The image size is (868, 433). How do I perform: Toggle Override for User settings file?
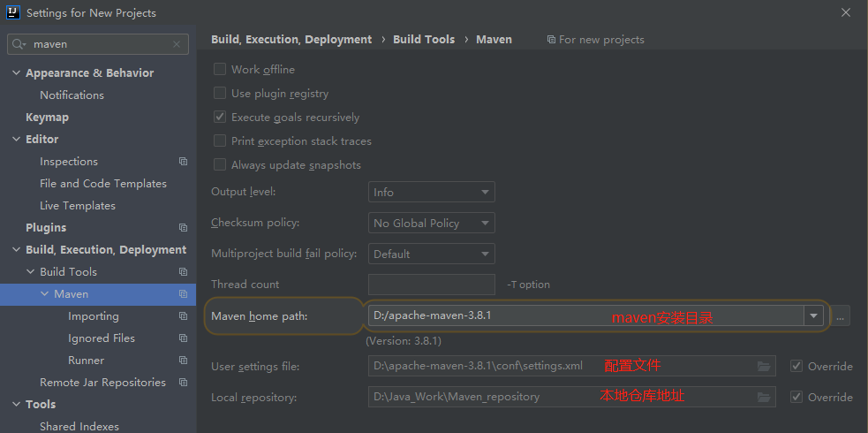pos(796,366)
